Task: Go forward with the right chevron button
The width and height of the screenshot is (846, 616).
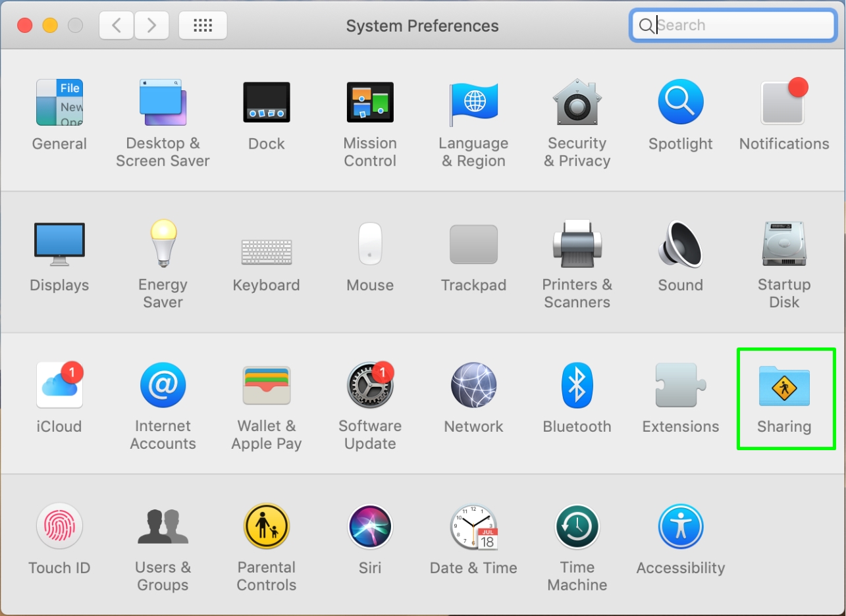Action: 151,26
